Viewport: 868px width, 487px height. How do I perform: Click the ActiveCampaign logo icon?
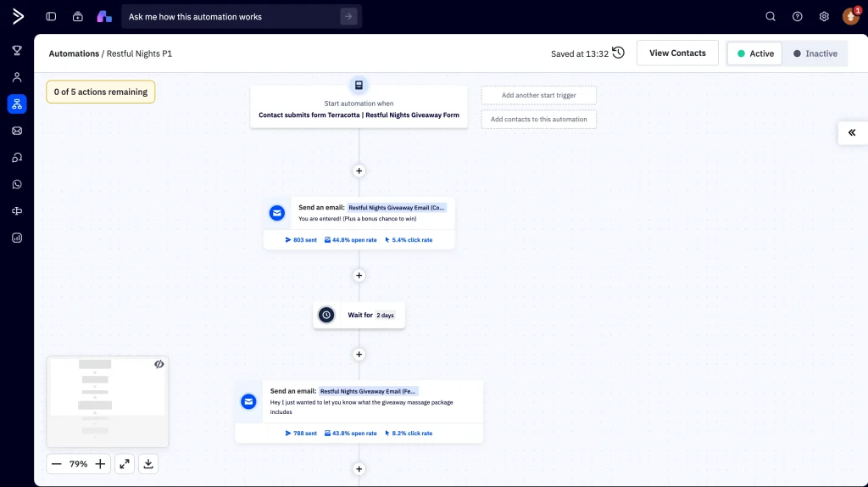[18, 17]
